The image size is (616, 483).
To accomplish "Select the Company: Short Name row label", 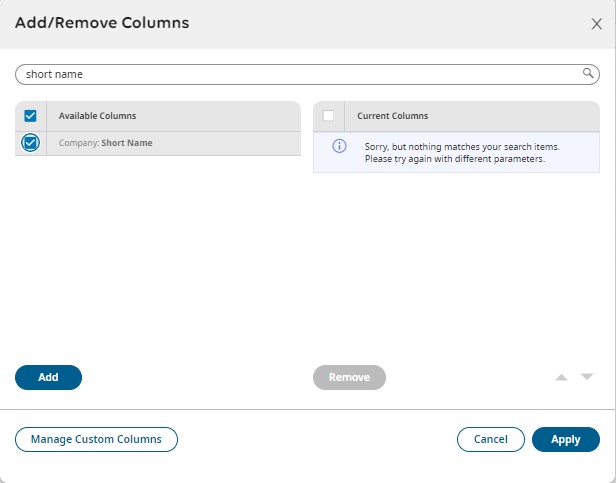I will point(106,143).
